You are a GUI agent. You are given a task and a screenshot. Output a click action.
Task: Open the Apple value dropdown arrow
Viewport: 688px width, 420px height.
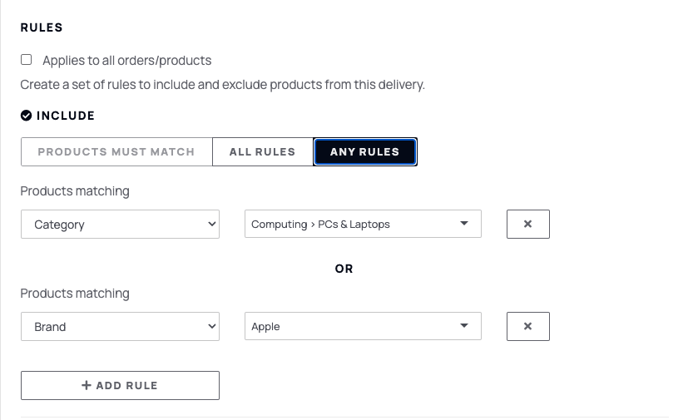pyautogui.click(x=464, y=326)
